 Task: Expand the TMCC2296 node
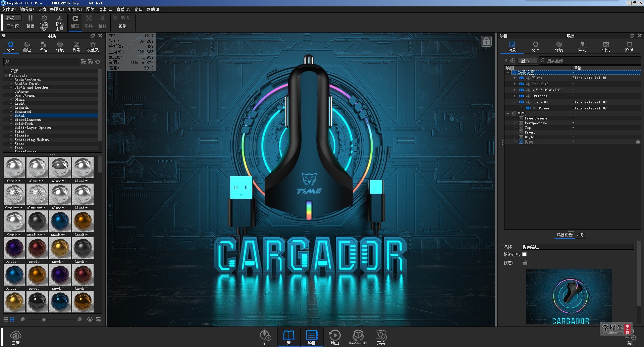(515, 96)
